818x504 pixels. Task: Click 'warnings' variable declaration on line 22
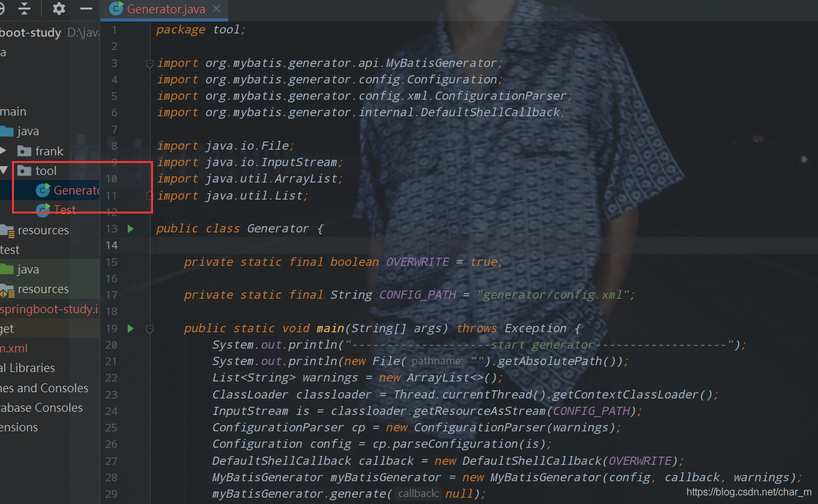coord(331,378)
